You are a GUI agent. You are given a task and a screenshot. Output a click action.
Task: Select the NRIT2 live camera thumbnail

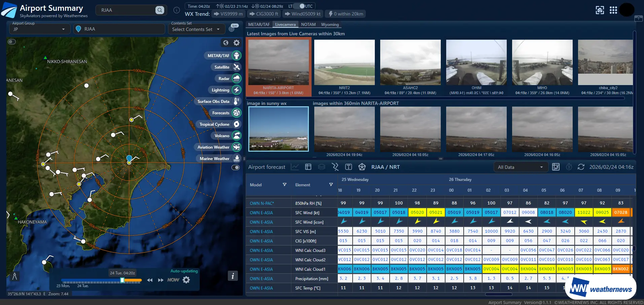coord(344,63)
